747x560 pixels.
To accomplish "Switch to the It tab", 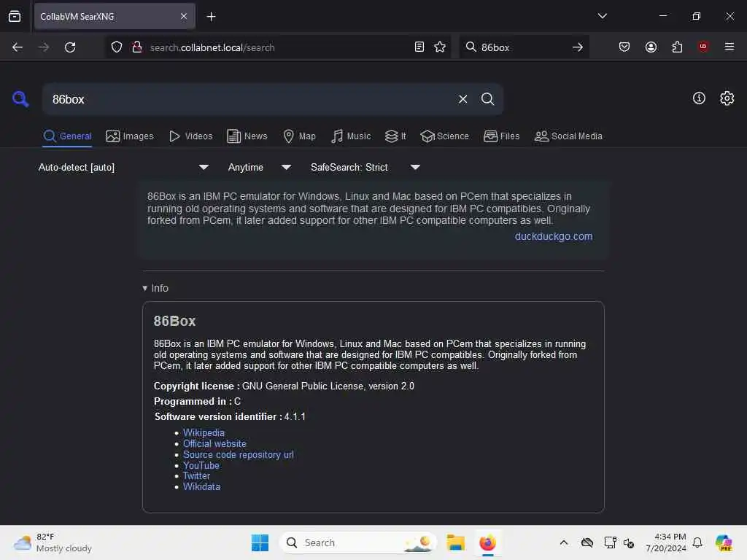I will click(395, 136).
